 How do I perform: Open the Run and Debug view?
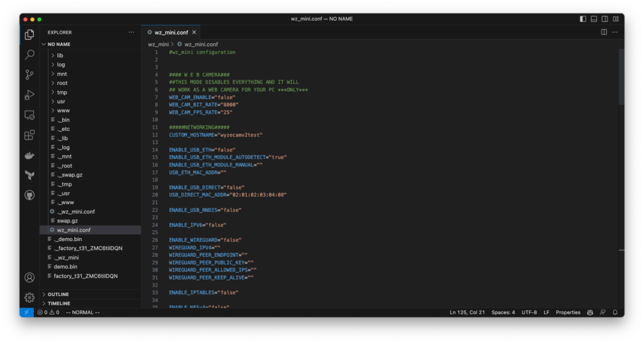(30, 95)
